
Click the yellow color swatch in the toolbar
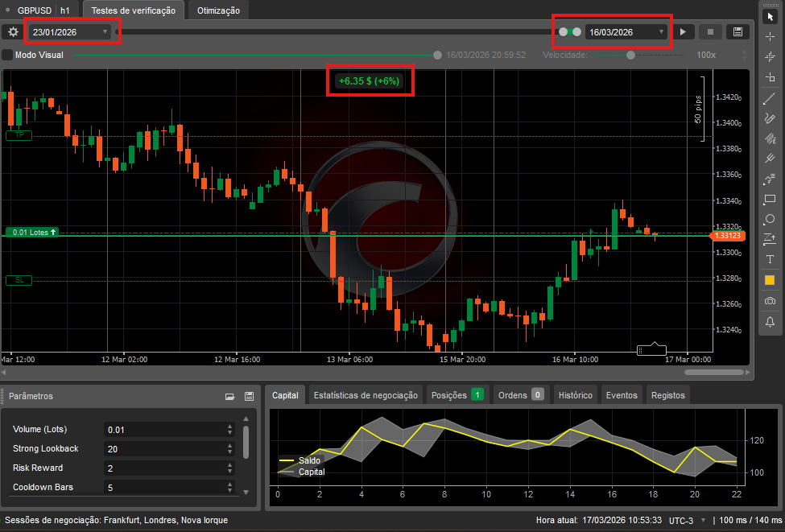pyautogui.click(x=770, y=280)
